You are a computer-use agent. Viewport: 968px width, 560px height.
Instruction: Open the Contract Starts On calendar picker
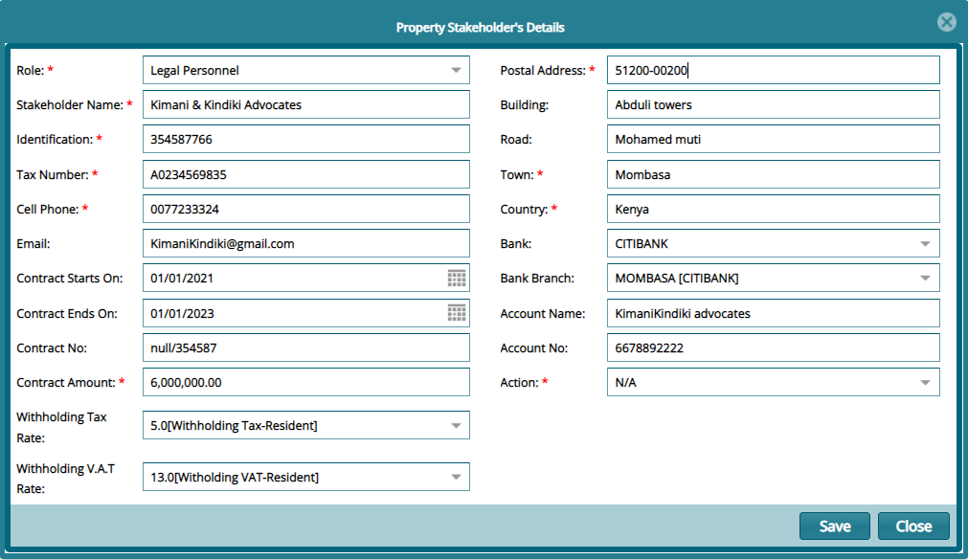click(x=457, y=279)
